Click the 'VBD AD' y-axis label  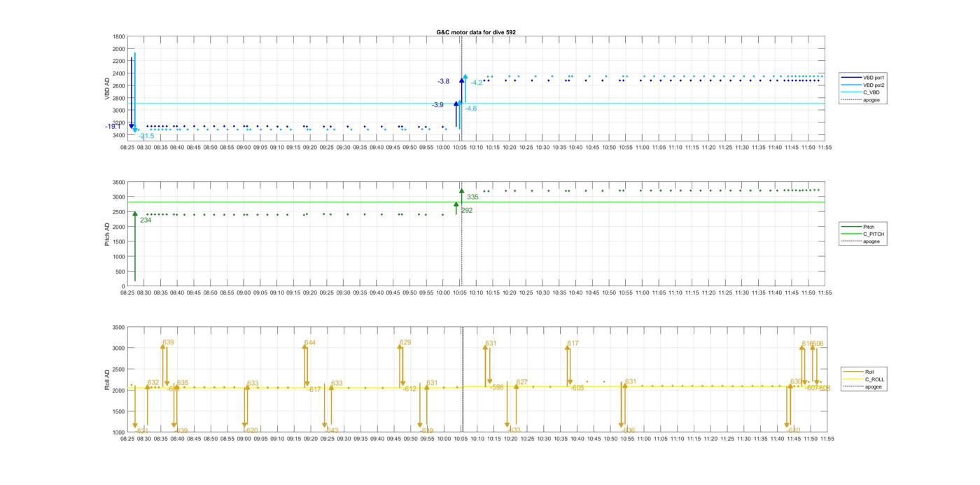(108, 88)
